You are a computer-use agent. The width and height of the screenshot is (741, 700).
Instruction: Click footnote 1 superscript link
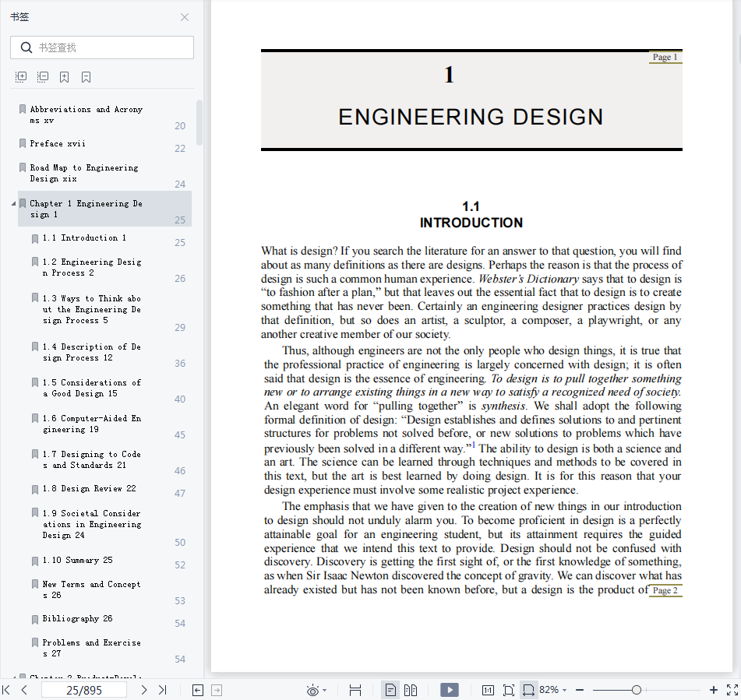click(x=474, y=445)
